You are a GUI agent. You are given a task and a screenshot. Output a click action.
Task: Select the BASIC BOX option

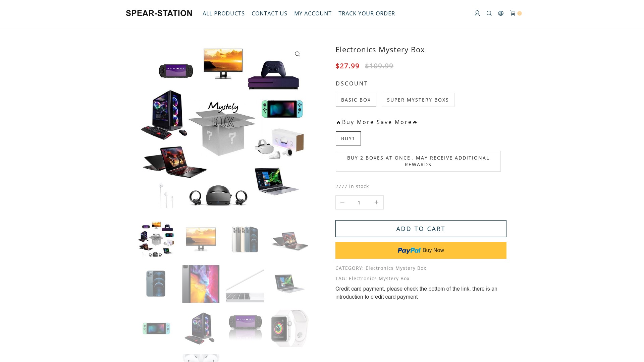click(356, 100)
